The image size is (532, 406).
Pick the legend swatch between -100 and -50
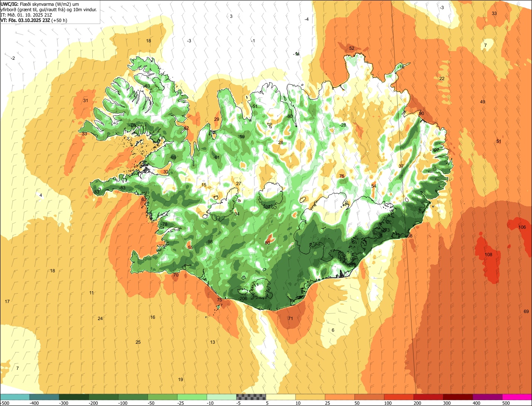coord(133,397)
